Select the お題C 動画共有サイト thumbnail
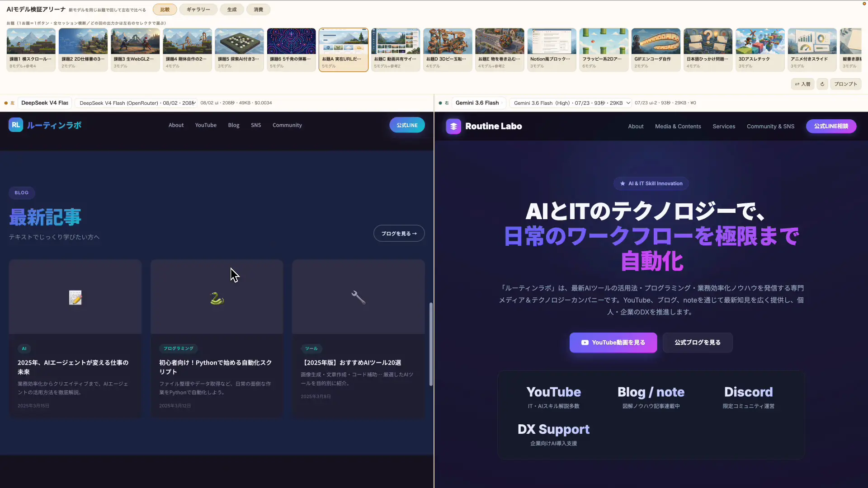The width and height of the screenshot is (868, 488). tap(396, 50)
